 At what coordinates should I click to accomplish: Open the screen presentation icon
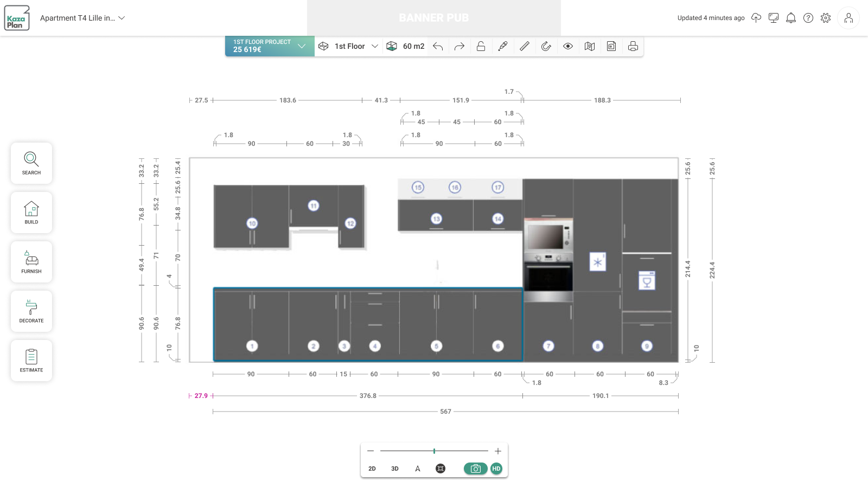point(774,18)
